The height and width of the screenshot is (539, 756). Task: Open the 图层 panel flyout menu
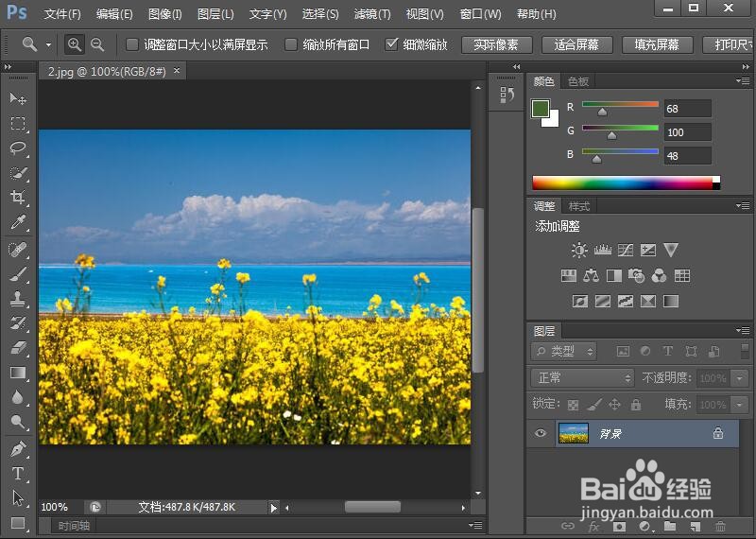(x=743, y=331)
